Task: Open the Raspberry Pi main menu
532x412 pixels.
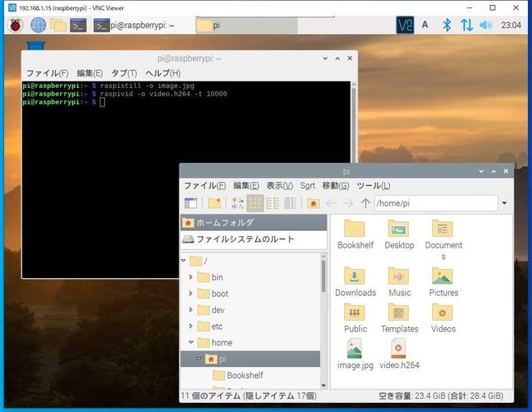Action: [15, 26]
